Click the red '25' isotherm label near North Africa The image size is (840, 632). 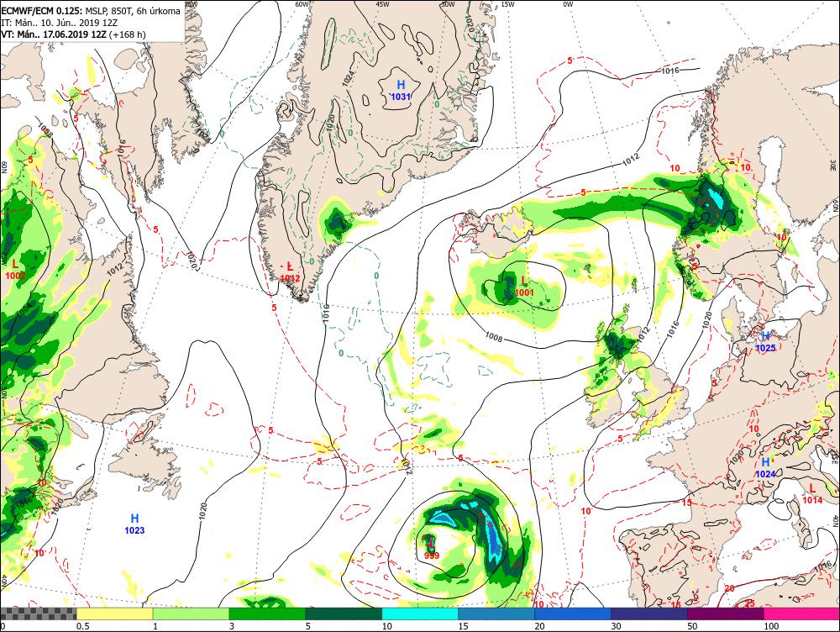tap(750, 603)
